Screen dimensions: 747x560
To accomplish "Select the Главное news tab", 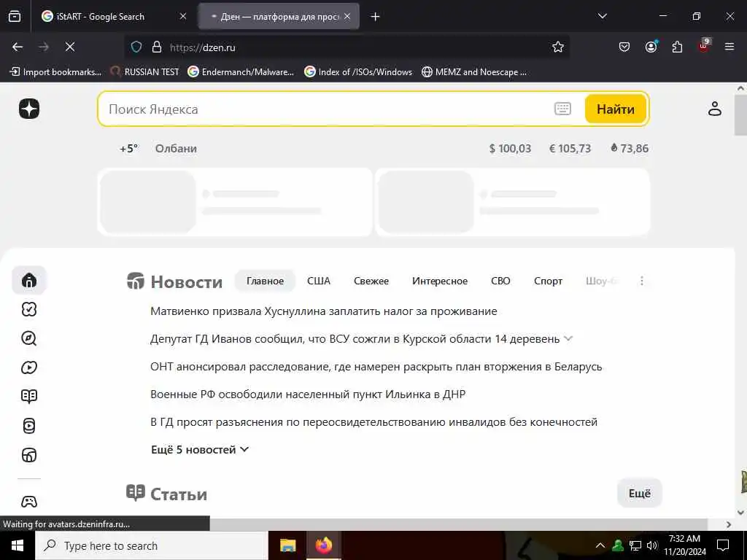I will (x=265, y=281).
